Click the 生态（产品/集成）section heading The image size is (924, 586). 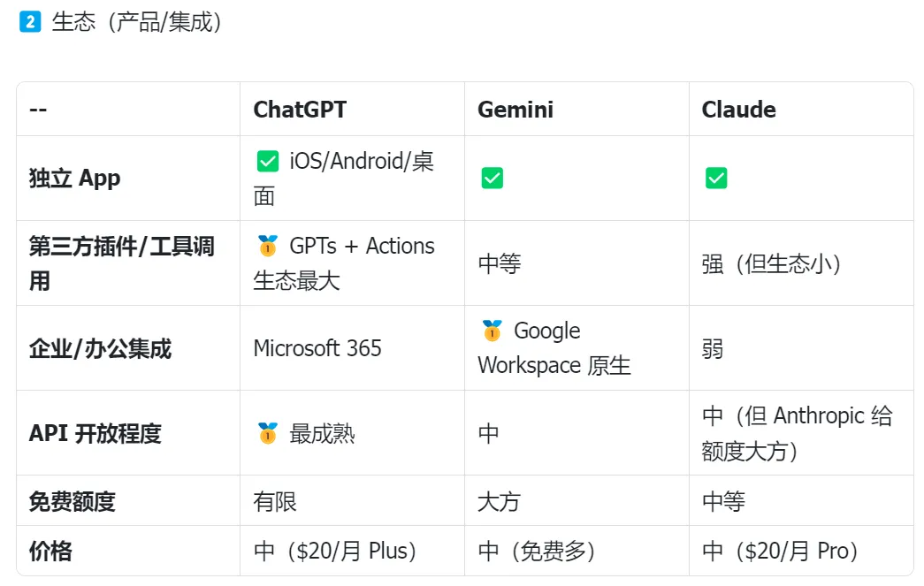pos(137,22)
